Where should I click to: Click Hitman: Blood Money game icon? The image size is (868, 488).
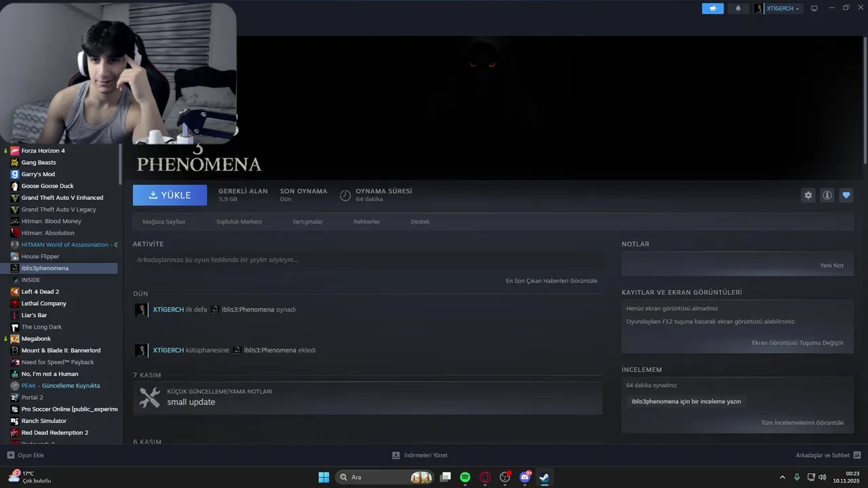[15, 221]
